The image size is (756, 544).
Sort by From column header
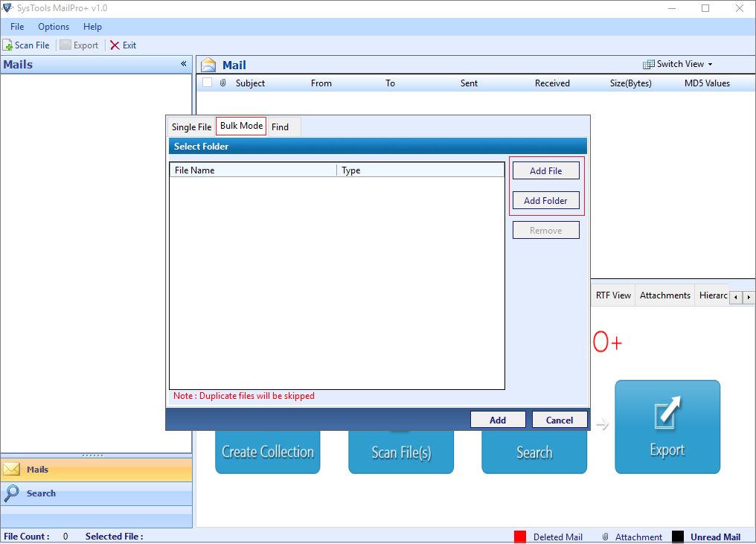point(321,83)
